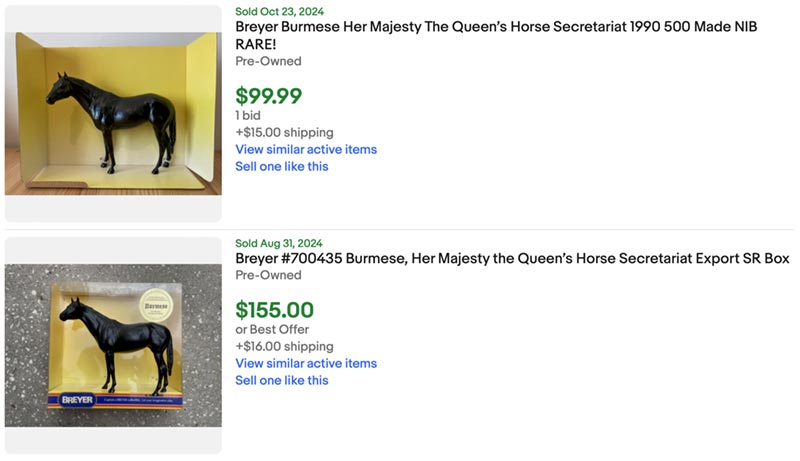Select the '1 bid' text
800x461 pixels.
(x=248, y=115)
